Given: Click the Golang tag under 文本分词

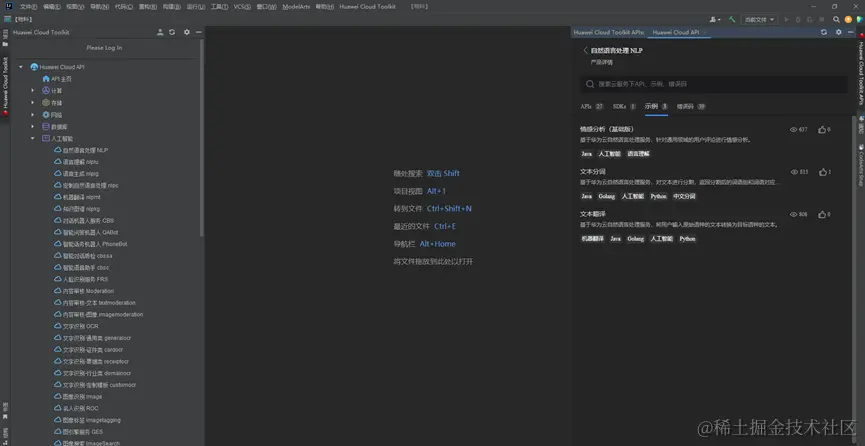Looking at the screenshot, I should point(607,197).
